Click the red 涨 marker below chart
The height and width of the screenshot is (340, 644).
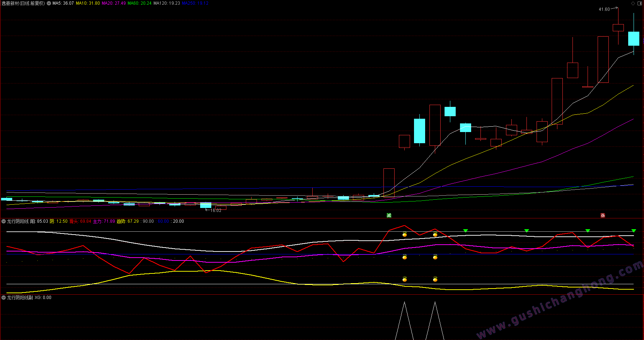[603, 215]
